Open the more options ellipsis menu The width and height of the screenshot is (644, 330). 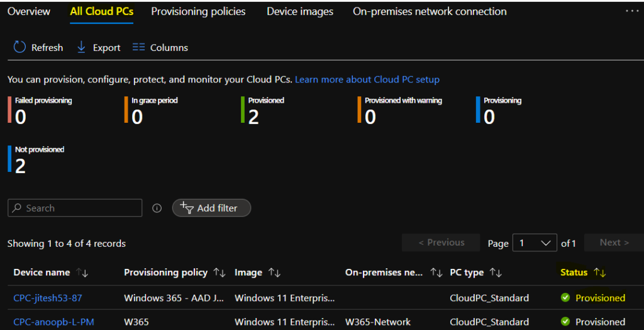(x=631, y=11)
